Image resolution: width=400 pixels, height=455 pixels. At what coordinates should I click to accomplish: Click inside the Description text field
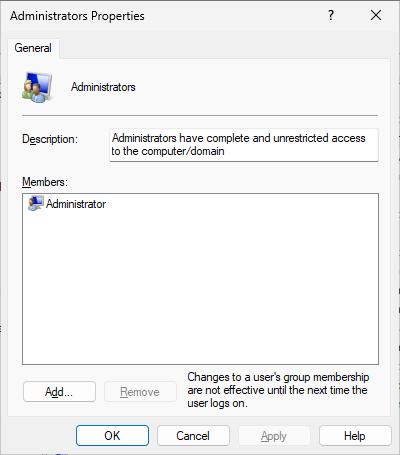[244, 145]
